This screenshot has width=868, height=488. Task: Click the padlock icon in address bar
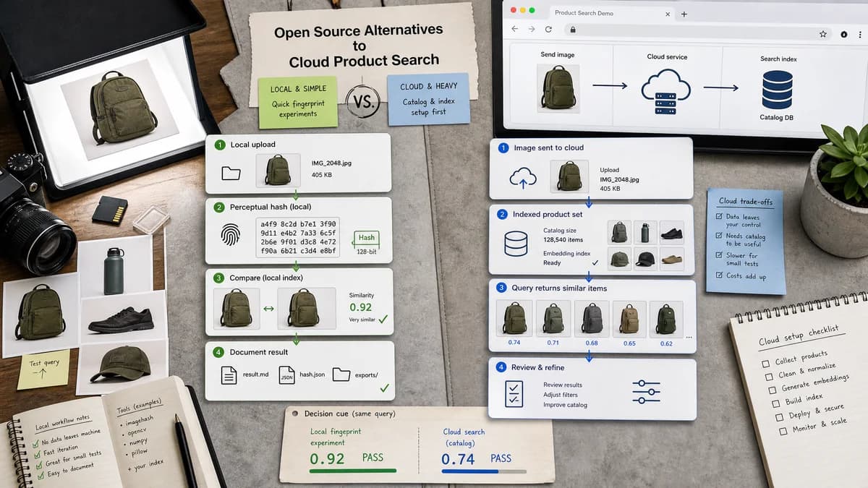point(572,30)
